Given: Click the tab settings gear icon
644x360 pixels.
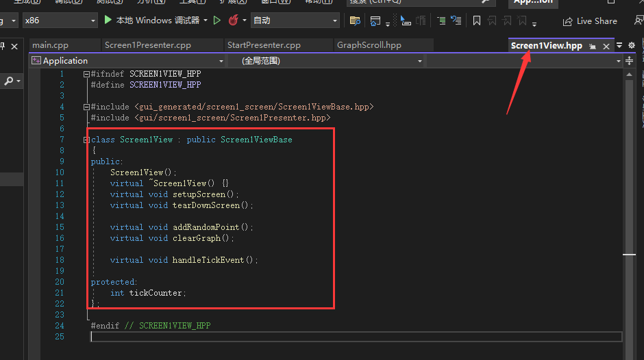Looking at the screenshot, I should coord(632,45).
